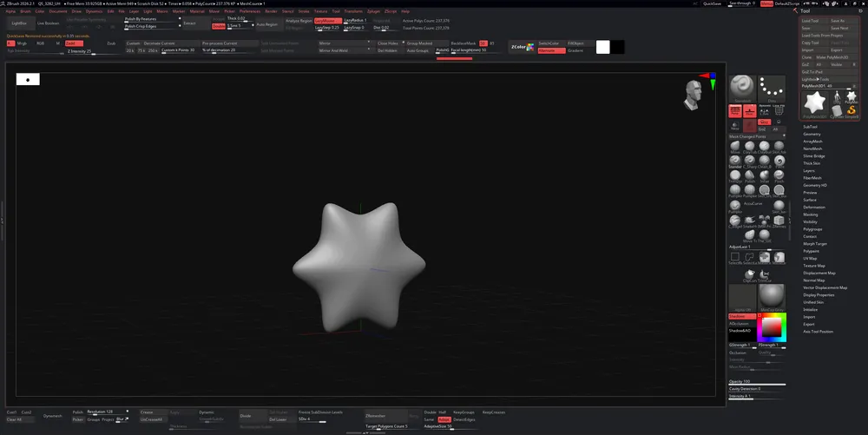Pick the Inflat brush
The width and height of the screenshot is (868, 435).
coord(765,176)
